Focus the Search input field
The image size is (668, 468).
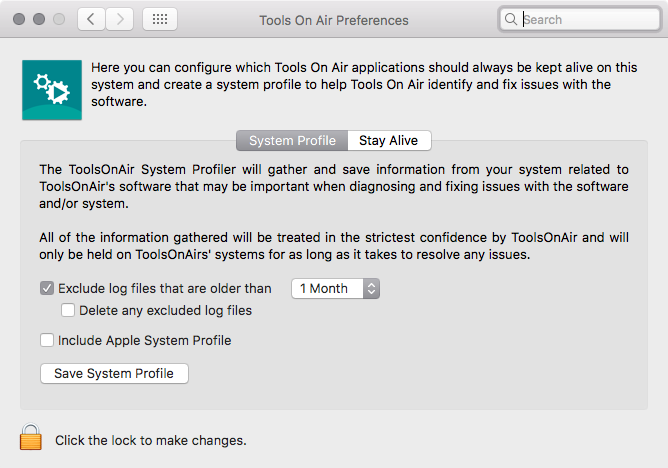click(x=580, y=19)
